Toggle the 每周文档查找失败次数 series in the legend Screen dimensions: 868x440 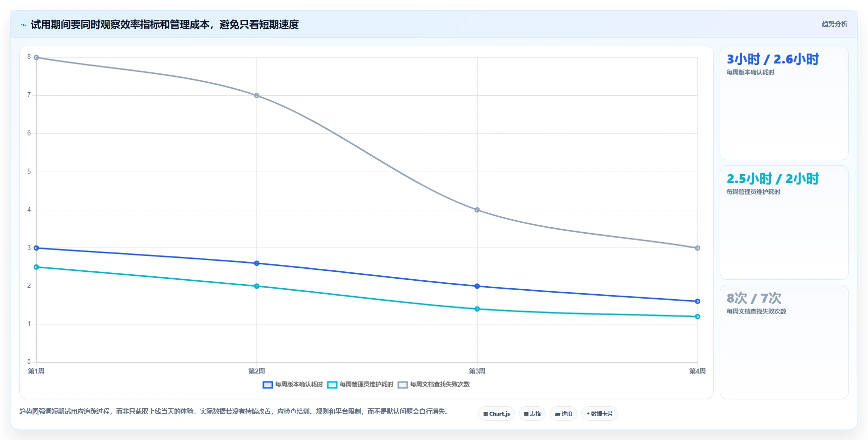click(434, 384)
